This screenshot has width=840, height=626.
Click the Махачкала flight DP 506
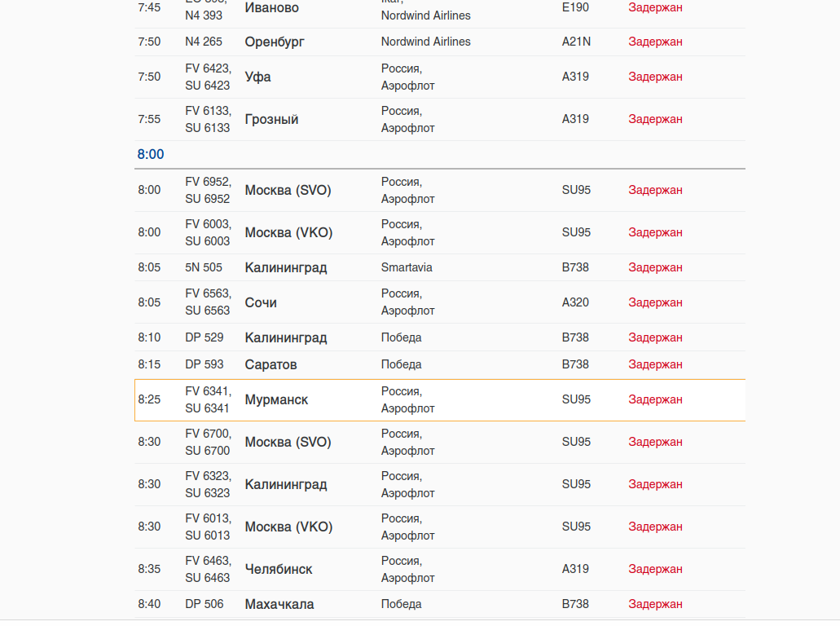tap(440, 604)
